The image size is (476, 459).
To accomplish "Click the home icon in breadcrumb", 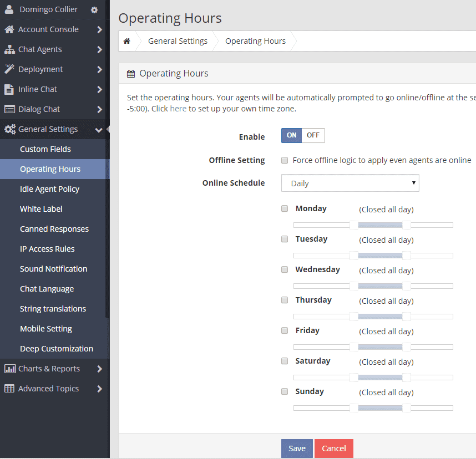I will tap(127, 41).
